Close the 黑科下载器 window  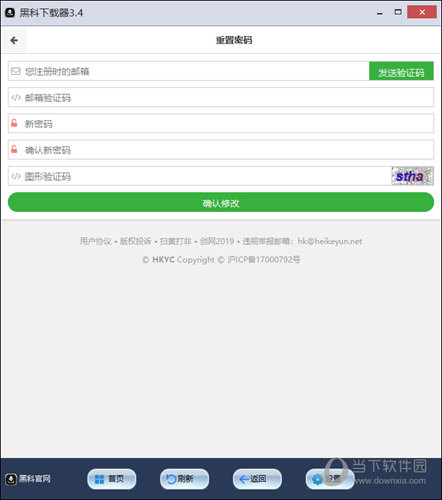422,12
